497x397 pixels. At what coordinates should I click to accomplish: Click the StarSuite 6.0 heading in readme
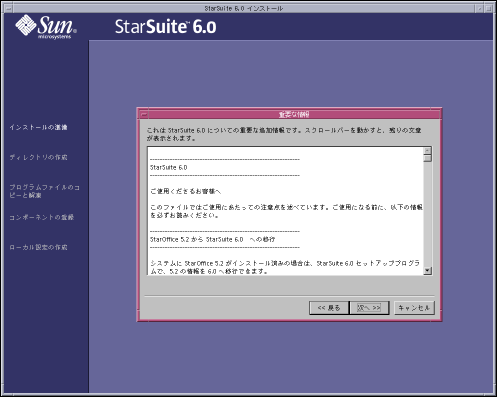tap(169, 167)
